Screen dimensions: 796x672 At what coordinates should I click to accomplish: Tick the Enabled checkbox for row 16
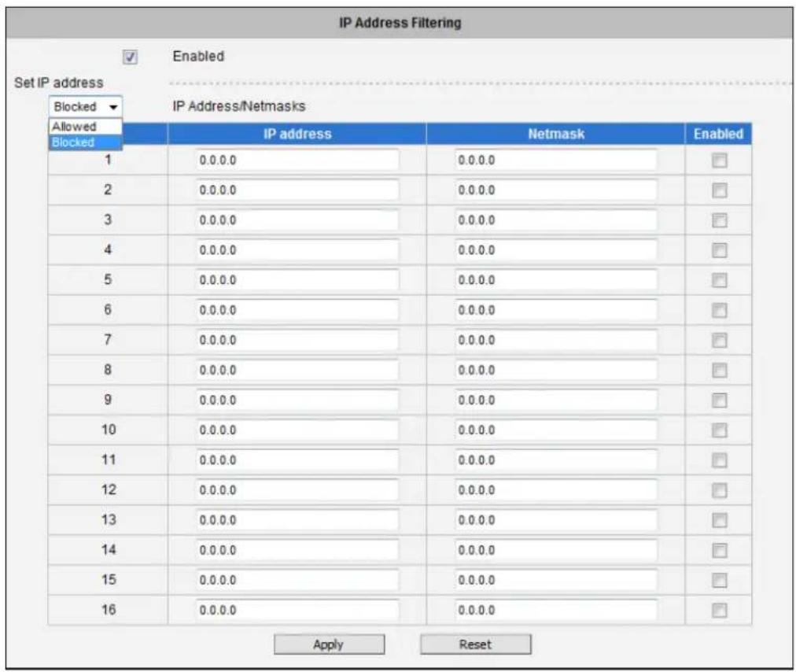[719, 610]
